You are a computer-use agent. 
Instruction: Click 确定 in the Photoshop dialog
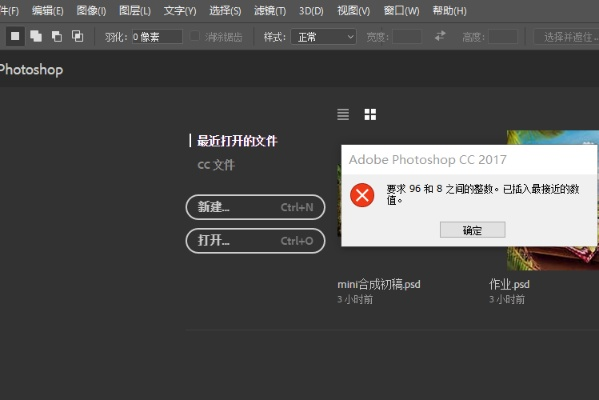(x=473, y=230)
